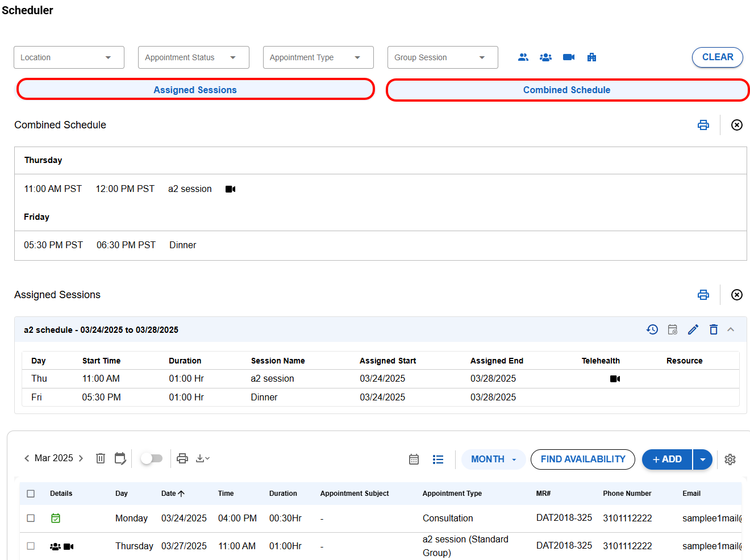Open the Location dropdown

(69, 57)
